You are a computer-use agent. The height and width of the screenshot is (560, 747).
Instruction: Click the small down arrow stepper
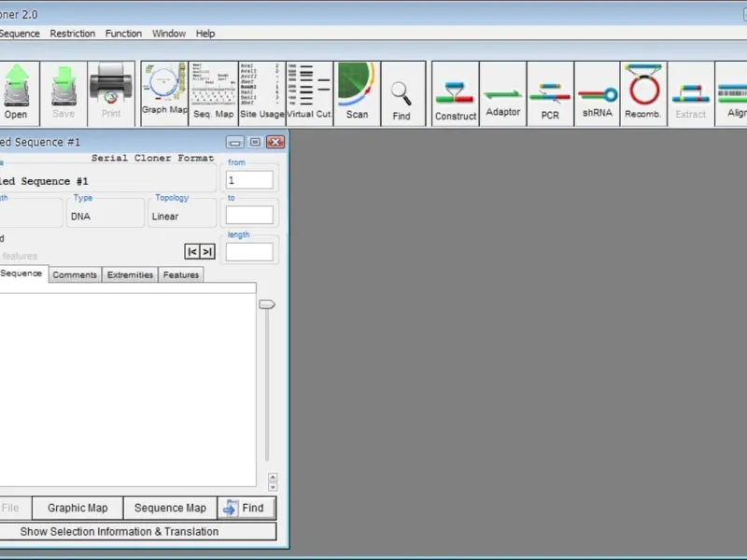[x=273, y=486]
